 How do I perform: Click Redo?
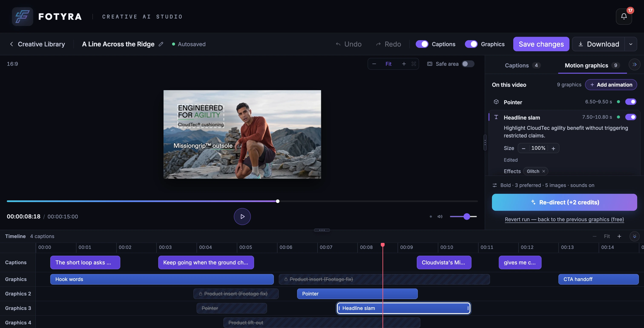coord(388,44)
